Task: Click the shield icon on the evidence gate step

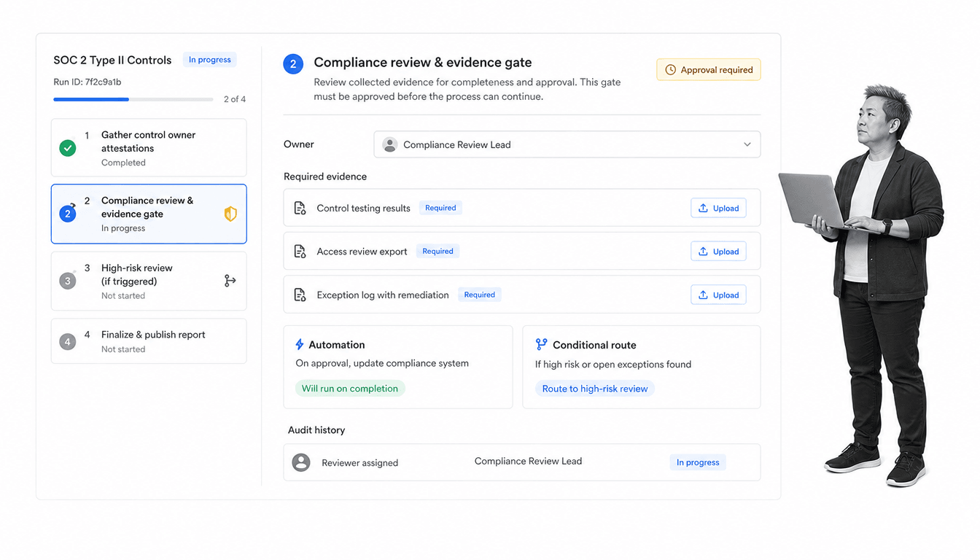Action: 230,214
